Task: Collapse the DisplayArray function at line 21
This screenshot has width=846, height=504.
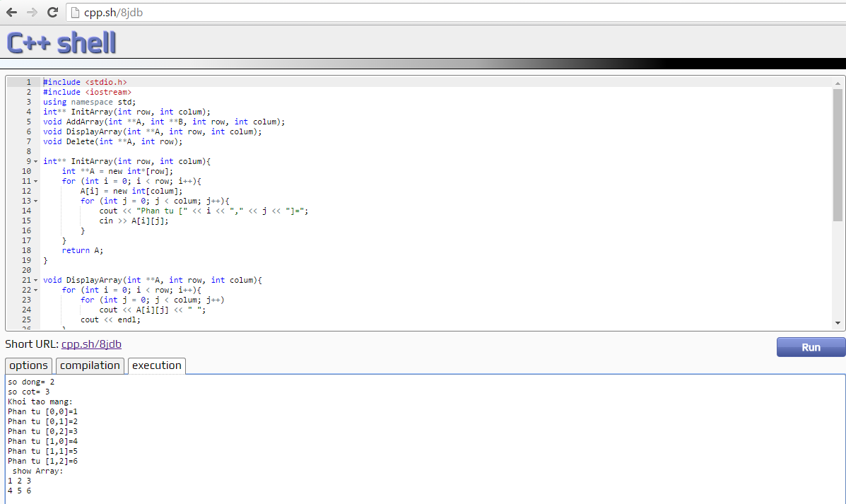Action: [36, 281]
